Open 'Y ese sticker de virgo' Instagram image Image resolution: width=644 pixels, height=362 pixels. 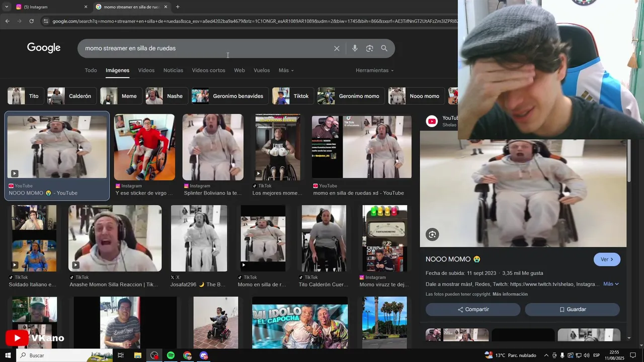[x=144, y=147]
